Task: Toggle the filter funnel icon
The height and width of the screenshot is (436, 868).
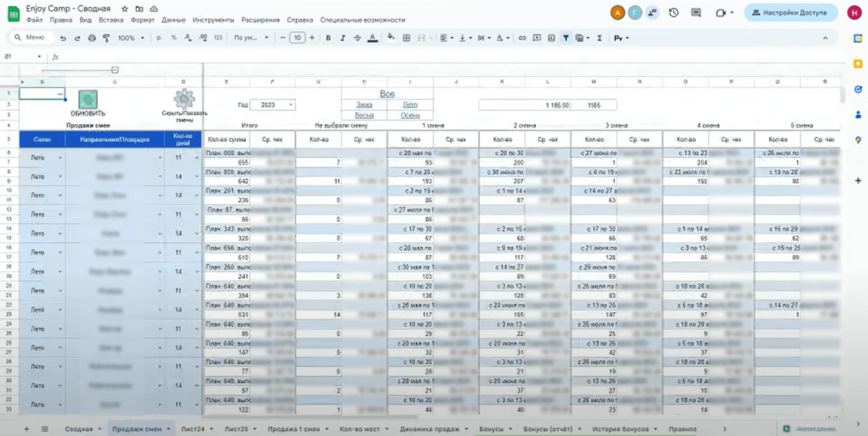Action: click(565, 38)
